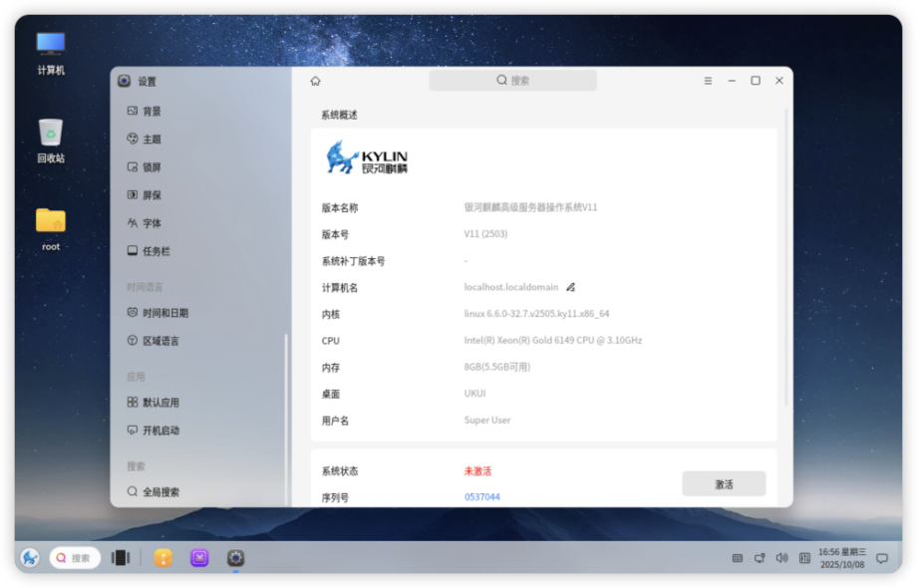Image resolution: width=917 pixels, height=588 pixels.
Task: Click the 激活 (Activate) button
Action: [x=724, y=484]
